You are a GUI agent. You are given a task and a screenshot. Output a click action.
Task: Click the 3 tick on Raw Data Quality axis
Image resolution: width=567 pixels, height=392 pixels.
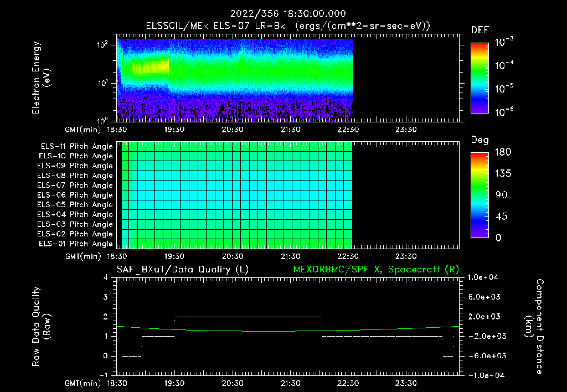tap(106, 297)
